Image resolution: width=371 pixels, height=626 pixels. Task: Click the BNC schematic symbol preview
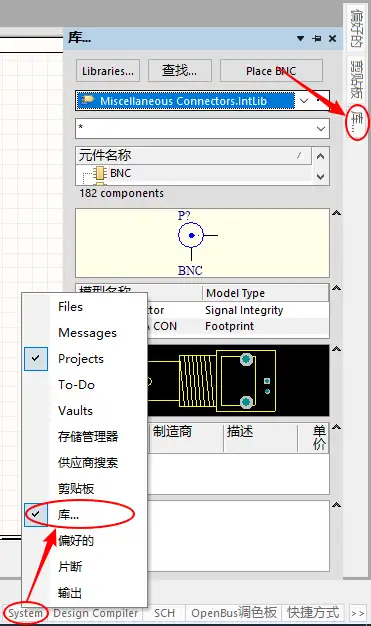pos(202,243)
